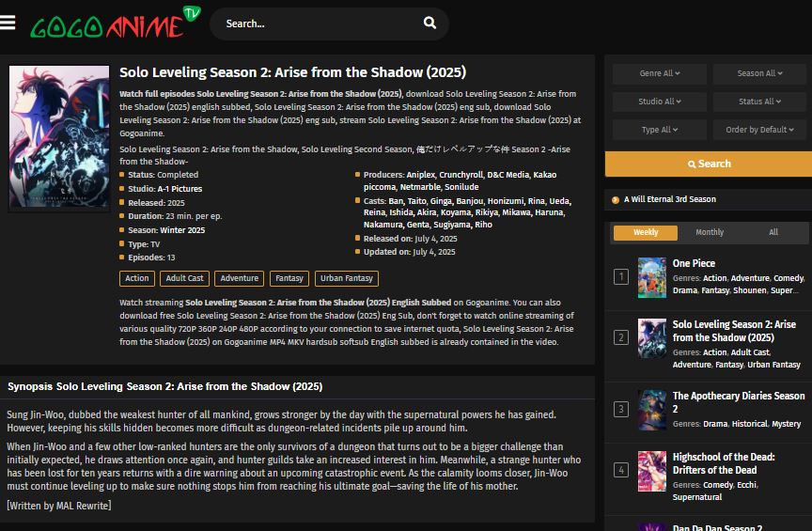The height and width of the screenshot is (531, 812).
Task: Open the Winter 2025 season link
Action: [182, 230]
